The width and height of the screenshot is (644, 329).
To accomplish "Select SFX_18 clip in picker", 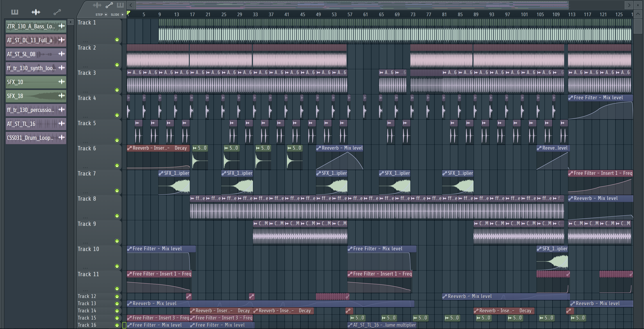I will (x=36, y=96).
